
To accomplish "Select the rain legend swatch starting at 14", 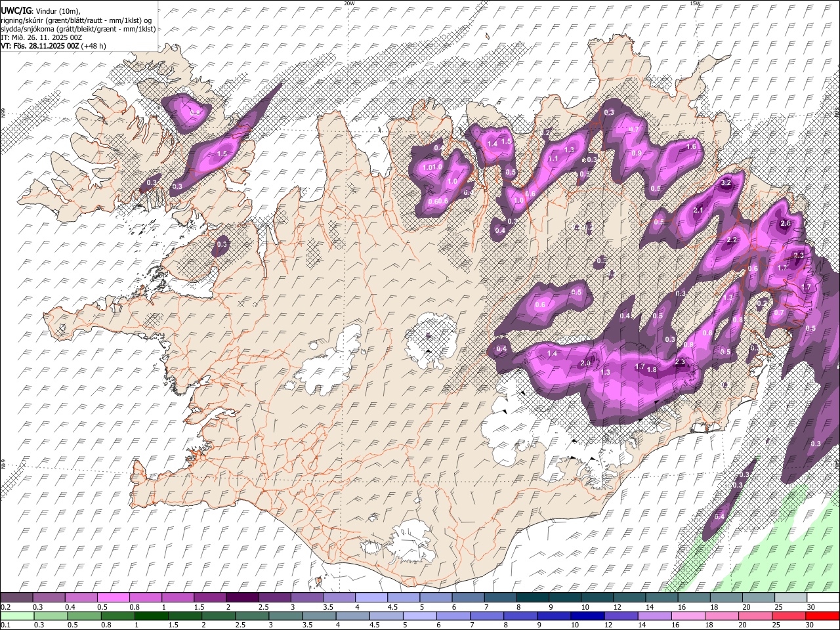I will (x=654, y=616).
